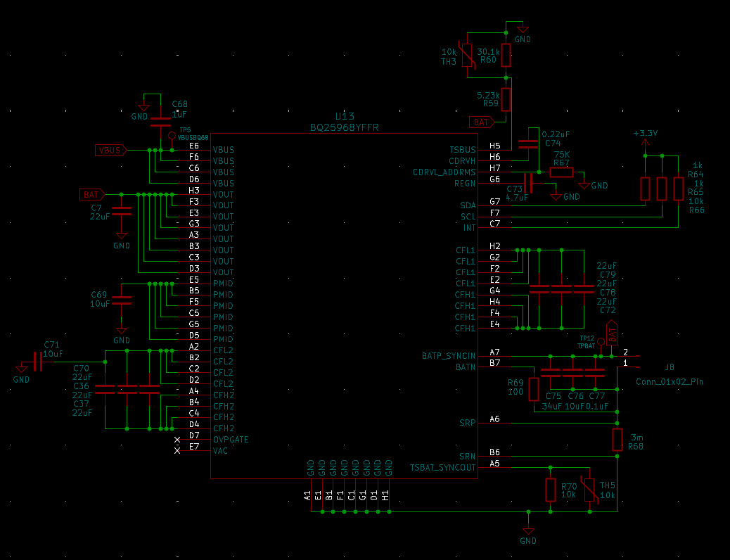Click the TSBAT_SYNCOUT pin name
This screenshot has height=560, width=730.
443,468
